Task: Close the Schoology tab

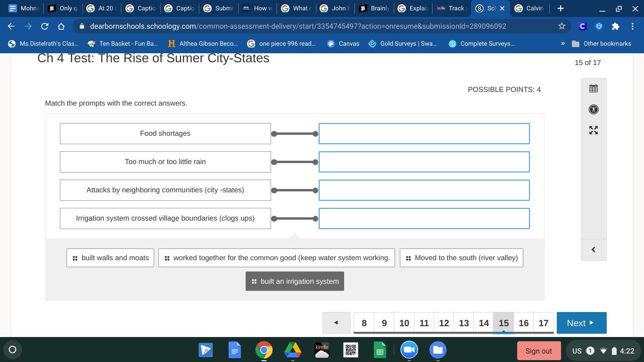Action: 502,8
